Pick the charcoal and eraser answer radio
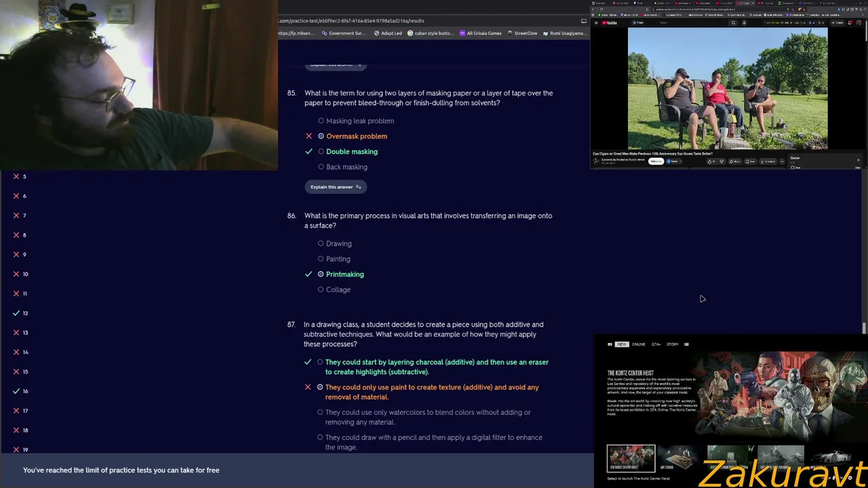 point(320,362)
